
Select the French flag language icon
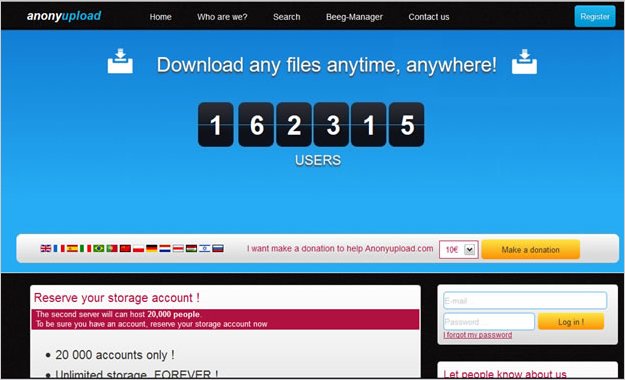coord(59,248)
